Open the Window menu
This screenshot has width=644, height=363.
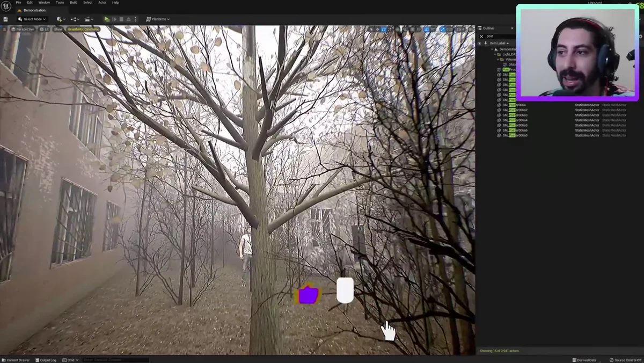click(44, 3)
